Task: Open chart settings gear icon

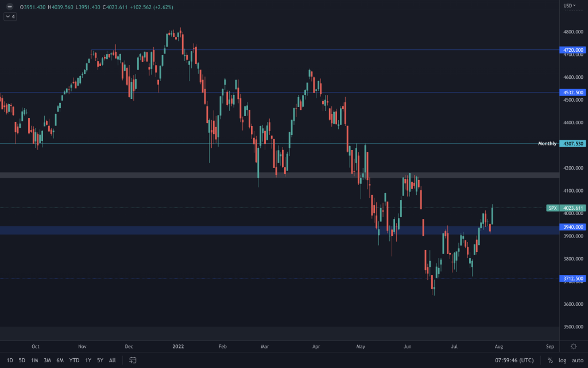Action: click(x=574, y=346)
